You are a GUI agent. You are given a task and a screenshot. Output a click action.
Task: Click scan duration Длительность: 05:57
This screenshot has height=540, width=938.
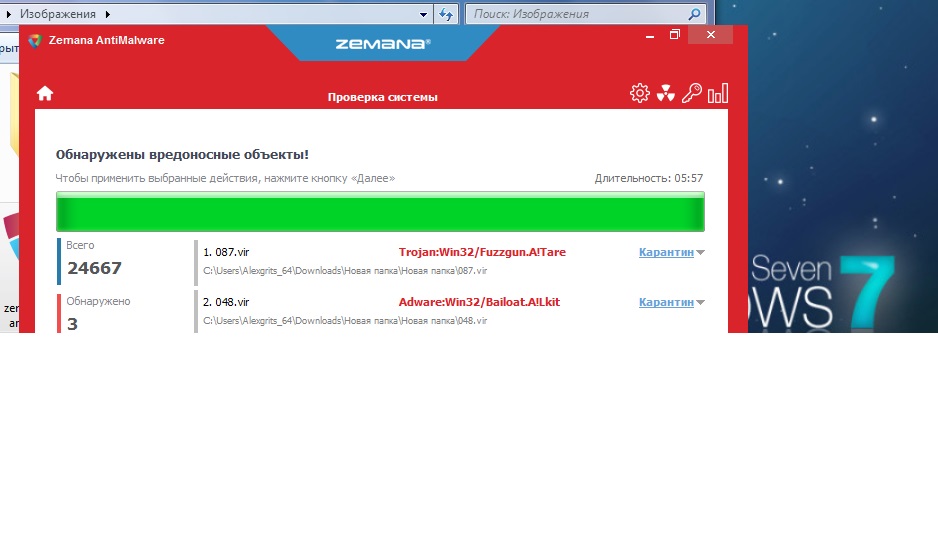coord(648,178)
